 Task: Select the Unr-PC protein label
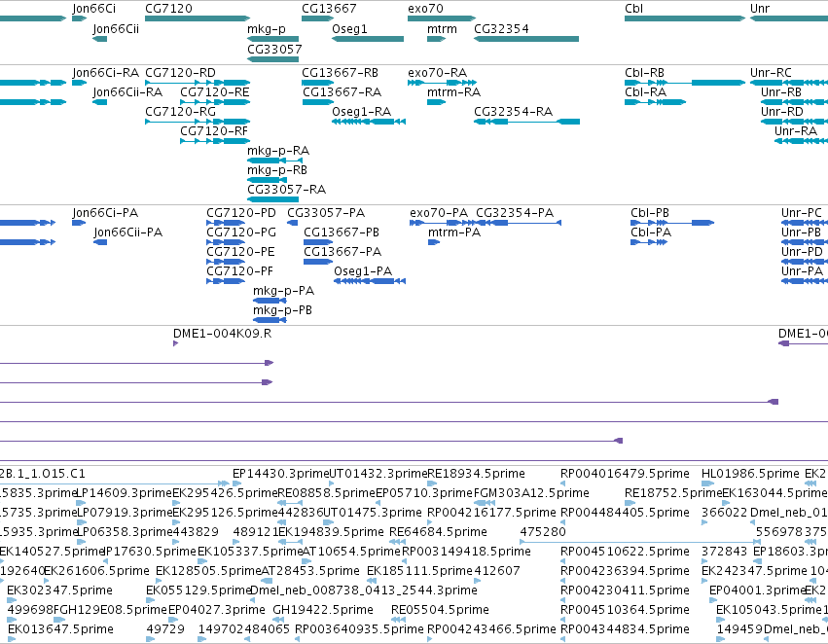click(x=802, y=213)
